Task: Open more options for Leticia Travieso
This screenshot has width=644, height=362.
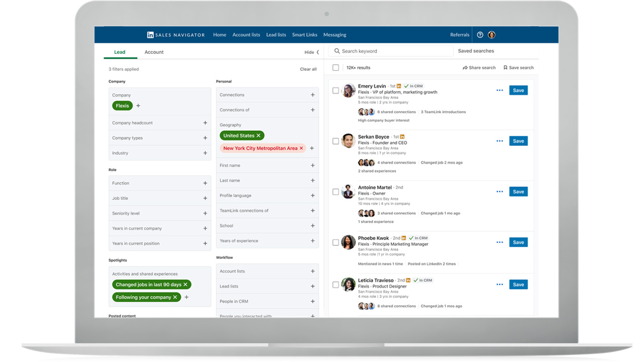Action: pyautogui.click(x=500, y=285)
